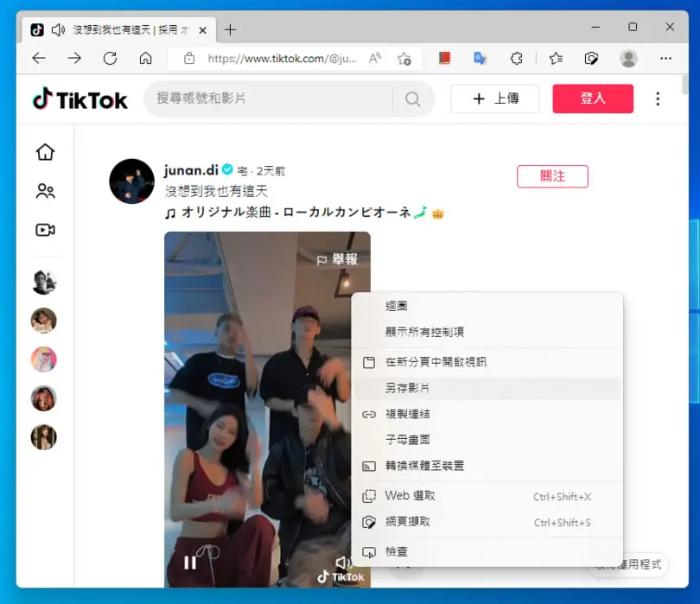Close the TikTok browser tab

click(203, 30)
